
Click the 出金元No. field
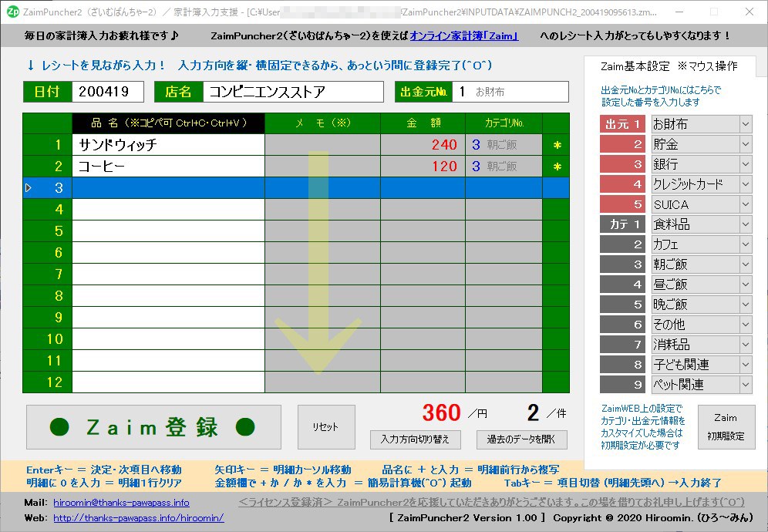click(x=510, y=92)
